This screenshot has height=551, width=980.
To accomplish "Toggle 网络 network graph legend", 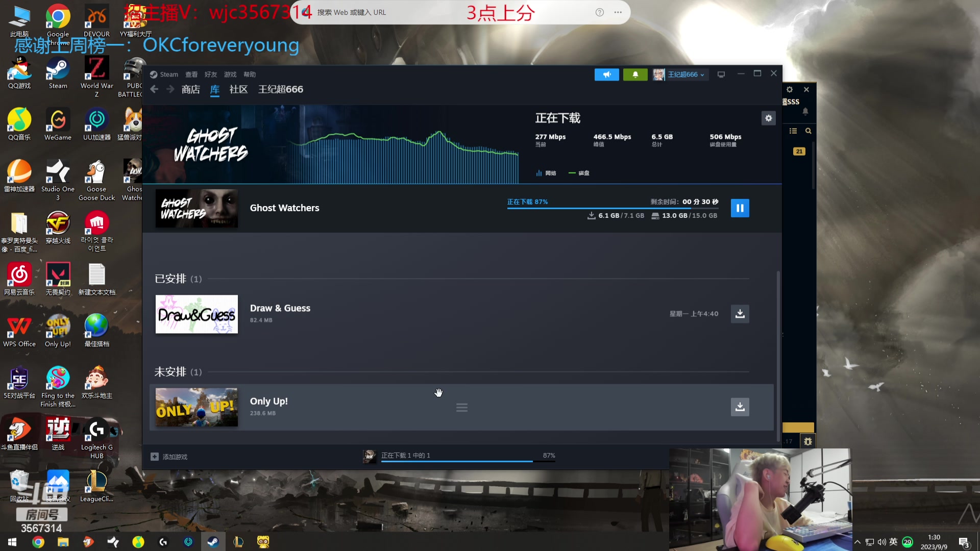I will [546, 173].
